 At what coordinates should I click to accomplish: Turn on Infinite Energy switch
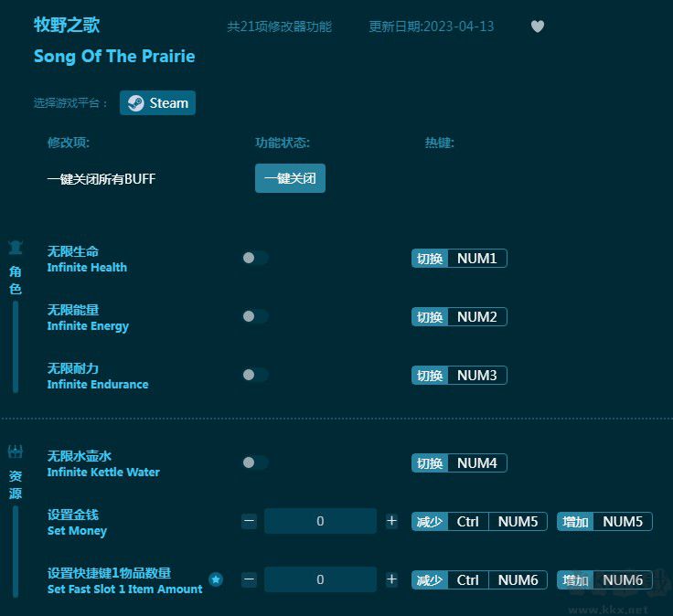pyautogui.click(x=254, y=317)
